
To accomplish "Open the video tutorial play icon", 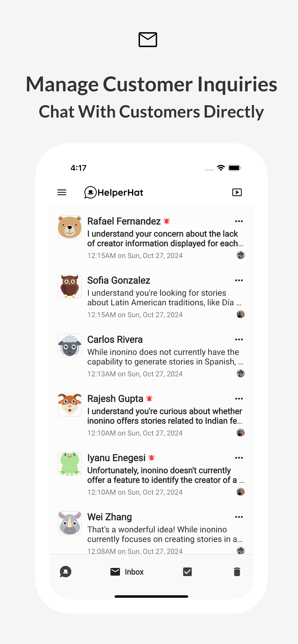I will 237,192.
